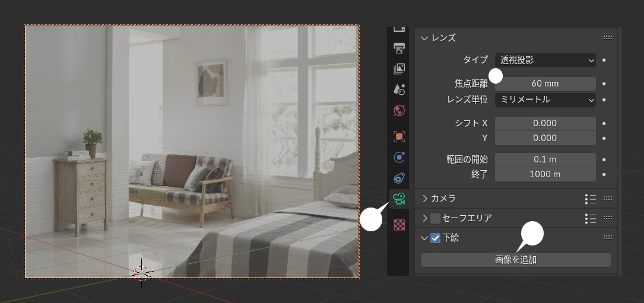Click the セーフエリア panel drag-handle grip
Viewport: 644px width, 303px height.
click(x=608, y=218)
